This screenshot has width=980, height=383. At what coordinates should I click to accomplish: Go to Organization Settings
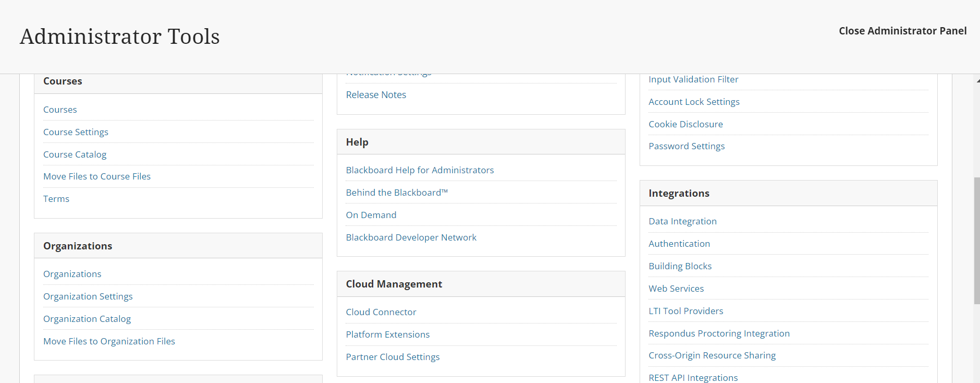coord(88,296)
